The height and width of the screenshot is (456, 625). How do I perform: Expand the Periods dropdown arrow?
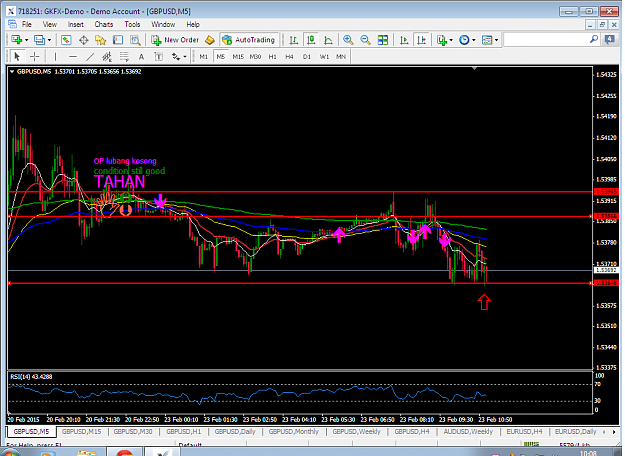pos(474,40)
